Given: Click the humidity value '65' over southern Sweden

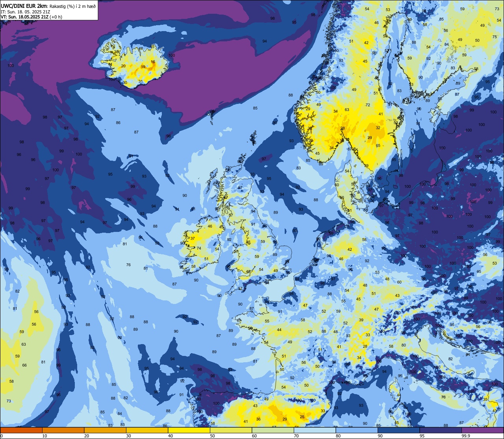Looking at the screenshot, I should 378,146.
